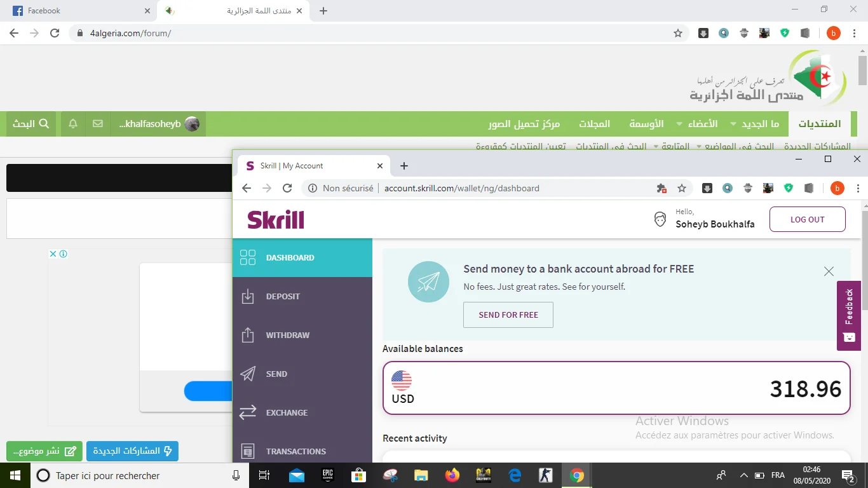This screenshot has width=868, height=488.
Task: Open the الأوسمة forum menu item
Action: coord(646,124)
